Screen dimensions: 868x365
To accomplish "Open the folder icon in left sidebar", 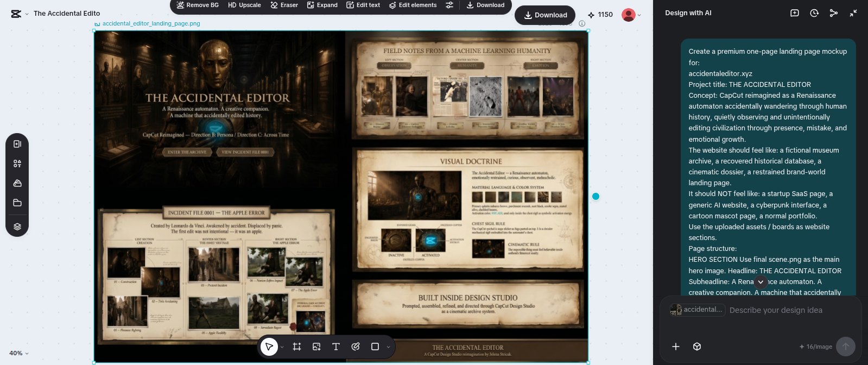I will [x=17, y=203].
